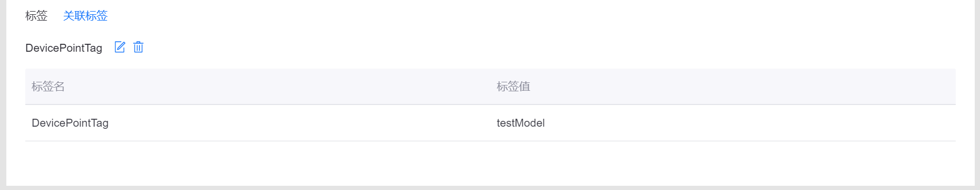This screenshot has height=190, width=980.
Task: Click the tag name under the 标签名 column
Action: pyautogui.click(x=70, y=123)
